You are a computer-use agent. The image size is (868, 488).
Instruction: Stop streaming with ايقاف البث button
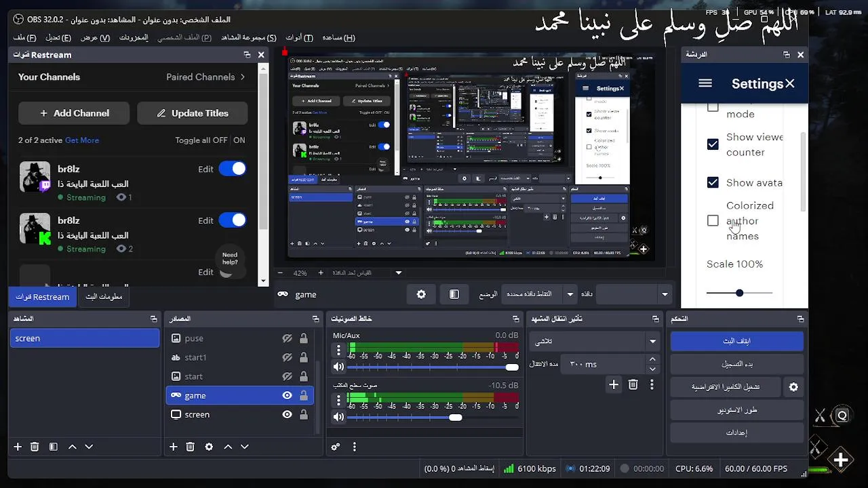tap(736, 341)
